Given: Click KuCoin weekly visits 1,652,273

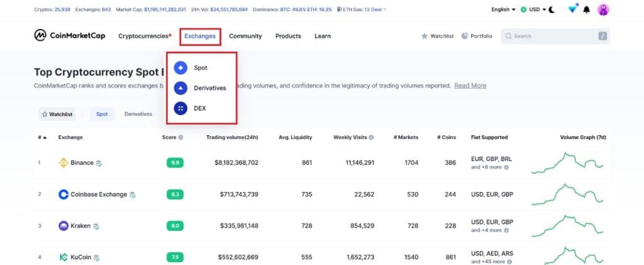Looking at the screenshot, I should [x=360, y=257].
